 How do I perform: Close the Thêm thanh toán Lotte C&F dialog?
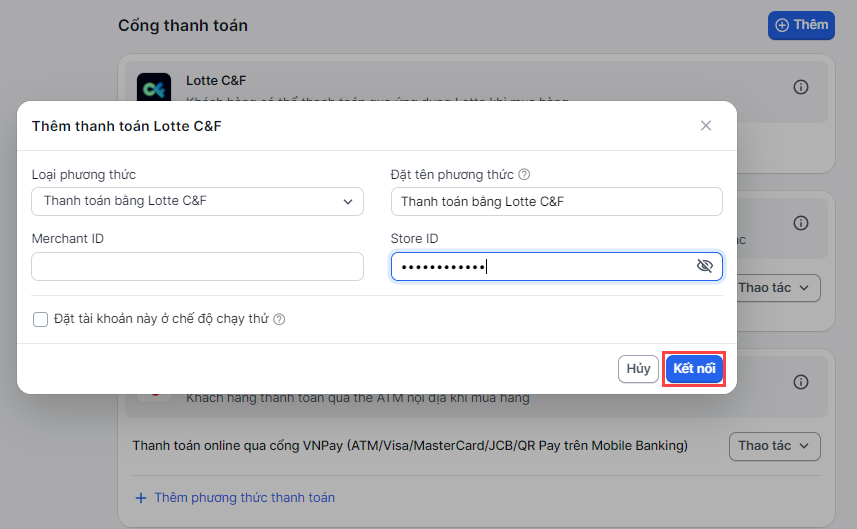point(706,126)
